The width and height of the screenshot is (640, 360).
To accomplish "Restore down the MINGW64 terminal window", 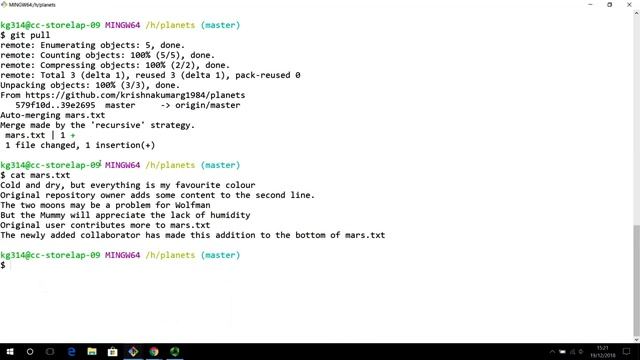I will (x=610, y=4).
